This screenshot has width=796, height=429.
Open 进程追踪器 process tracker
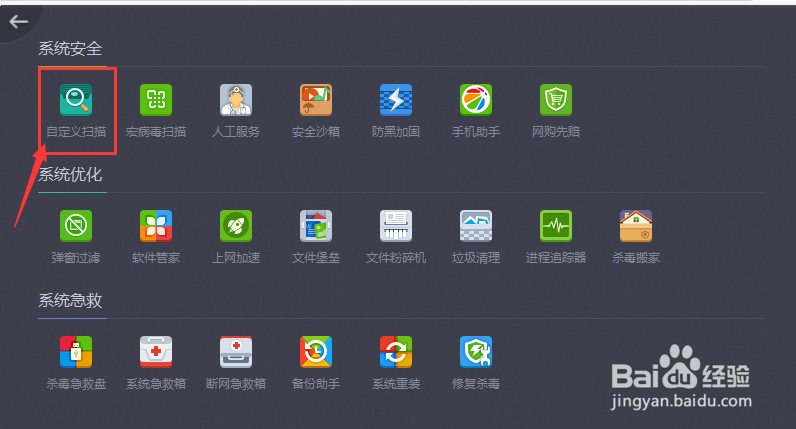(x=556, y=226)
